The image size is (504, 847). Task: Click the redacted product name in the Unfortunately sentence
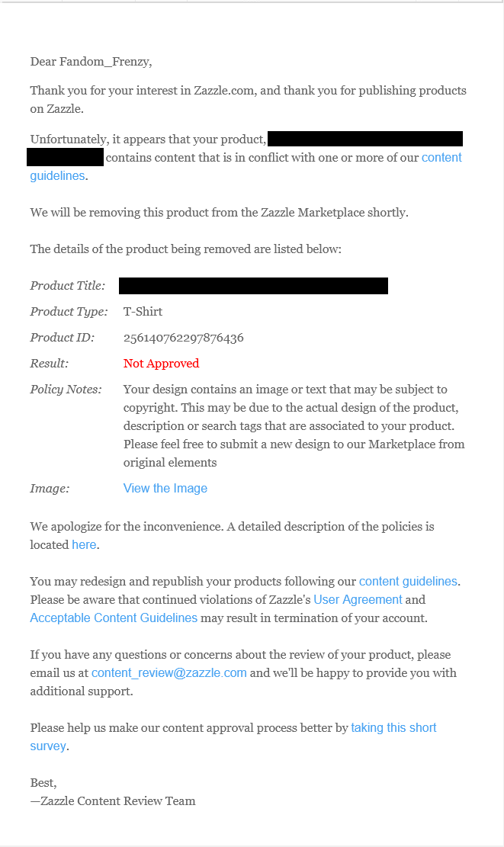click(364, 139)
